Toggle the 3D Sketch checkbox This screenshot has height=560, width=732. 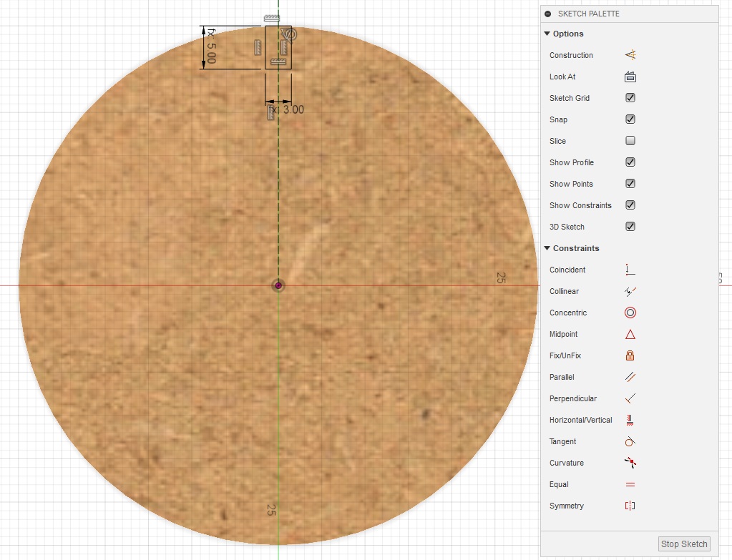630,227
